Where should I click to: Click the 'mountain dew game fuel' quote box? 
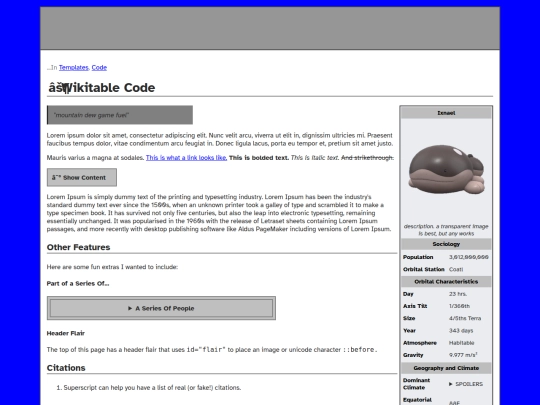120,115
